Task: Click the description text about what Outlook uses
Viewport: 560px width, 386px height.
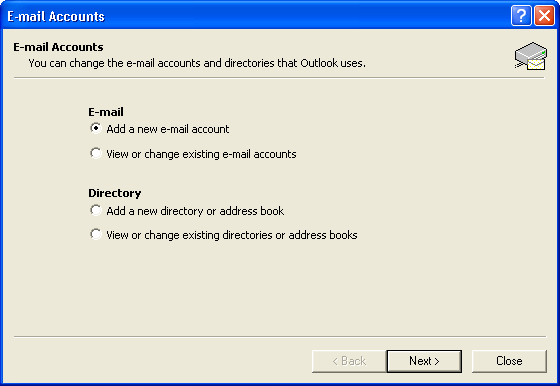Action: tap(197, 63)
